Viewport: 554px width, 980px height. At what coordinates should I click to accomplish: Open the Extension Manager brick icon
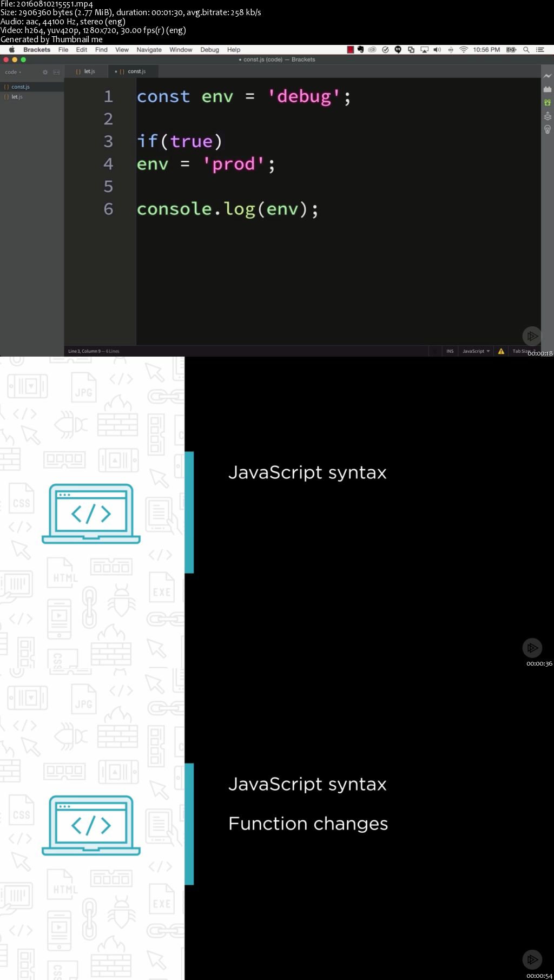click(x=548, y=89)
